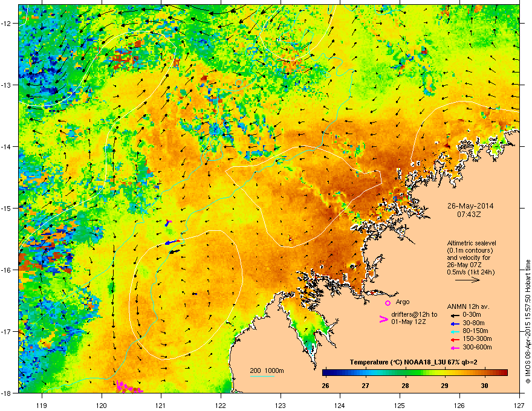Click the magenta 300-600m arrow legend symbol
Image resolution: width=532 pixels, height=411 pixels.
point(455,348)
